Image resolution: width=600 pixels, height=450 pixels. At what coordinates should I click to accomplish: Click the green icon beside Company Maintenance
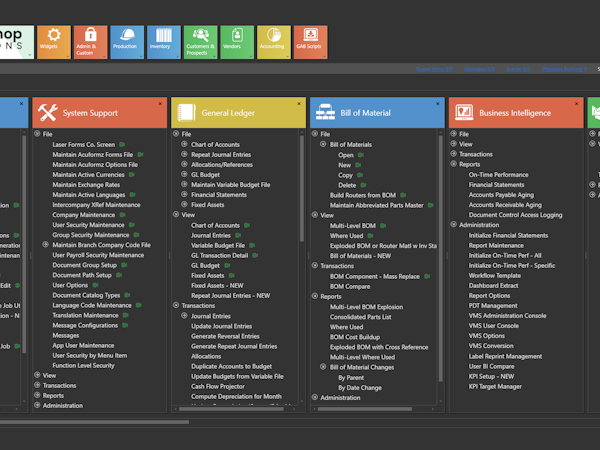[x=122, y=215]
